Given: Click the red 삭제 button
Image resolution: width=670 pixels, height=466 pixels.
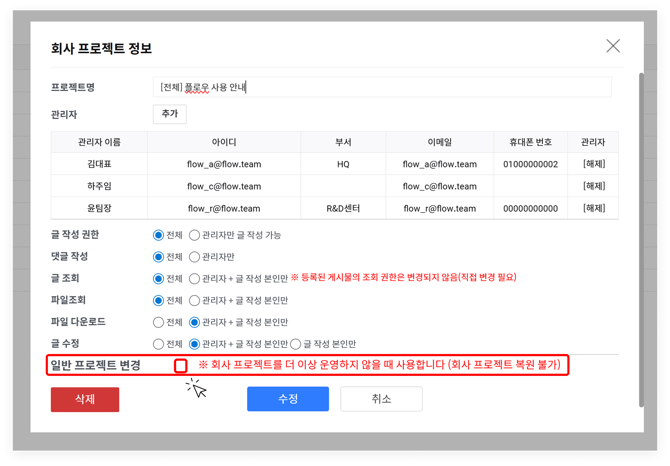Looking at the screenshot, I should click(85, 399).
